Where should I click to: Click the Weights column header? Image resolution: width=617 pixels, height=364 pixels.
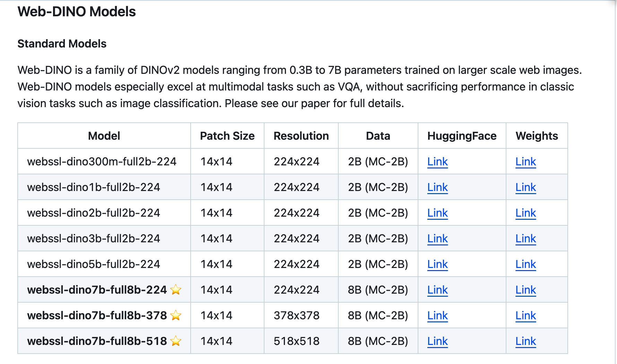click(537, 136)
